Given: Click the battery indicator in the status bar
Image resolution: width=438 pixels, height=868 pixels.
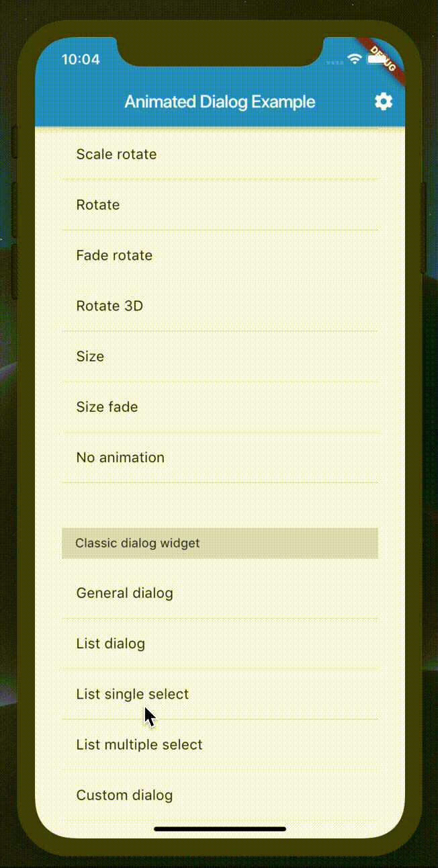Looking at the screenshot, I should 376,58.
